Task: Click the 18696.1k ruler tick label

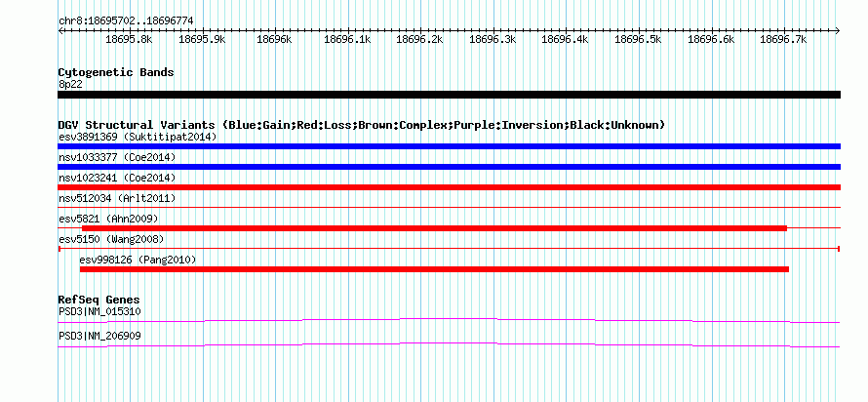Action: pos(347,39)
